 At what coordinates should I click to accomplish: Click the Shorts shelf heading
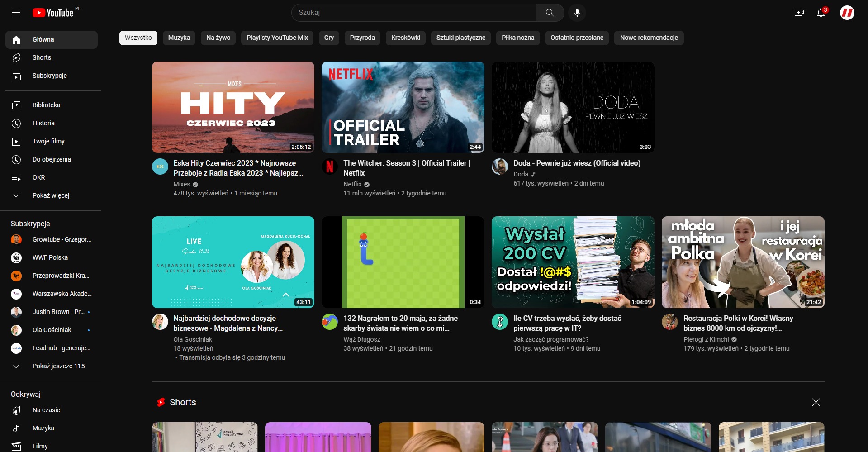(x=183, y=402)
